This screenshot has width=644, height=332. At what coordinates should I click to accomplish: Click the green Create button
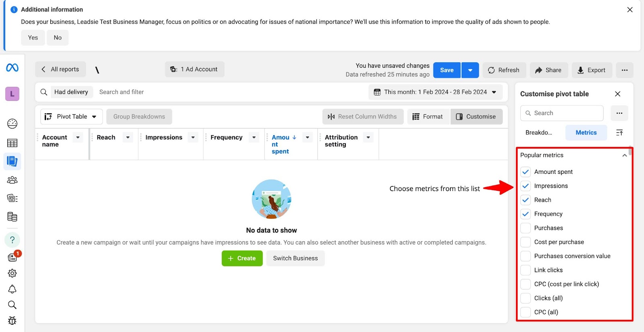tap(242, 258)
